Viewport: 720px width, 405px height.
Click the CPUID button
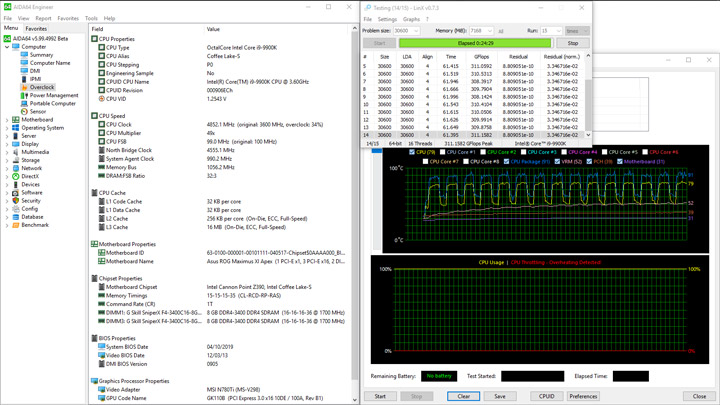click(x=546, y=396)
